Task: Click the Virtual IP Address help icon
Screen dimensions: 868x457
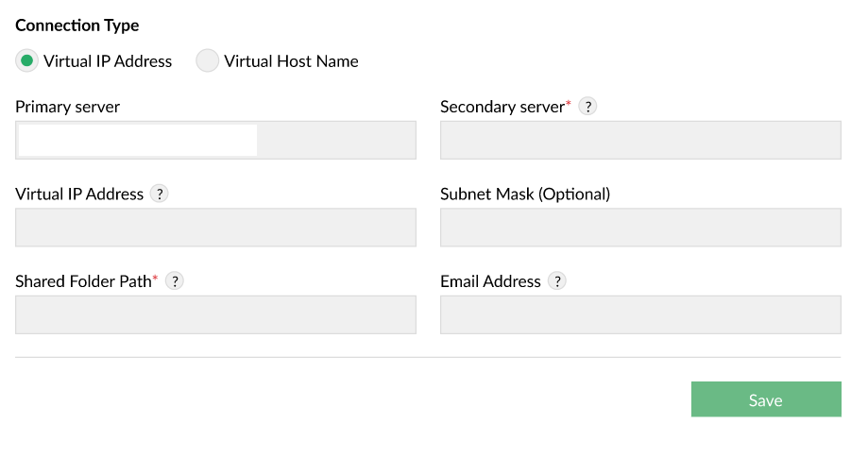Action: click(x=160, y=194)
